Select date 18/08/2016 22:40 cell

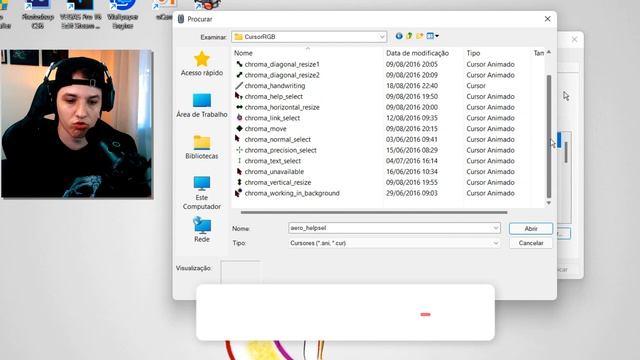(411, 86)
